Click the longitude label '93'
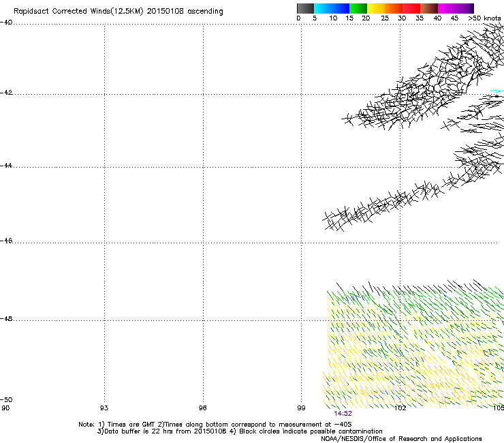This screenshot has height=443, width=504. click(104, 408)
